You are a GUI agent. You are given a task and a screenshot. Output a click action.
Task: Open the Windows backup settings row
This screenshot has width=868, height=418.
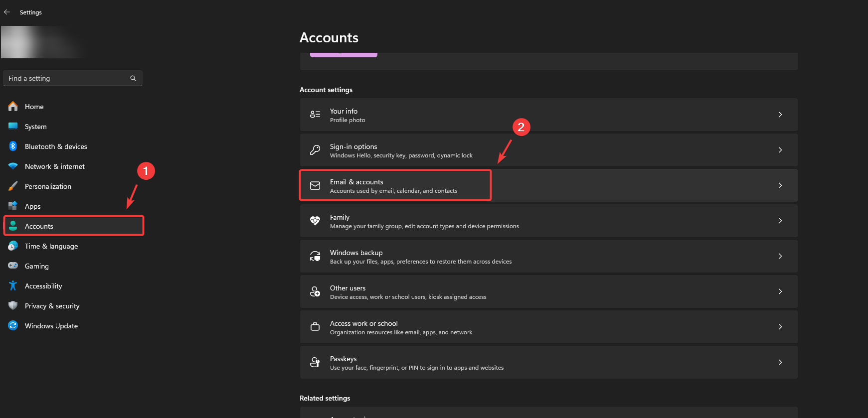point(548,256)
